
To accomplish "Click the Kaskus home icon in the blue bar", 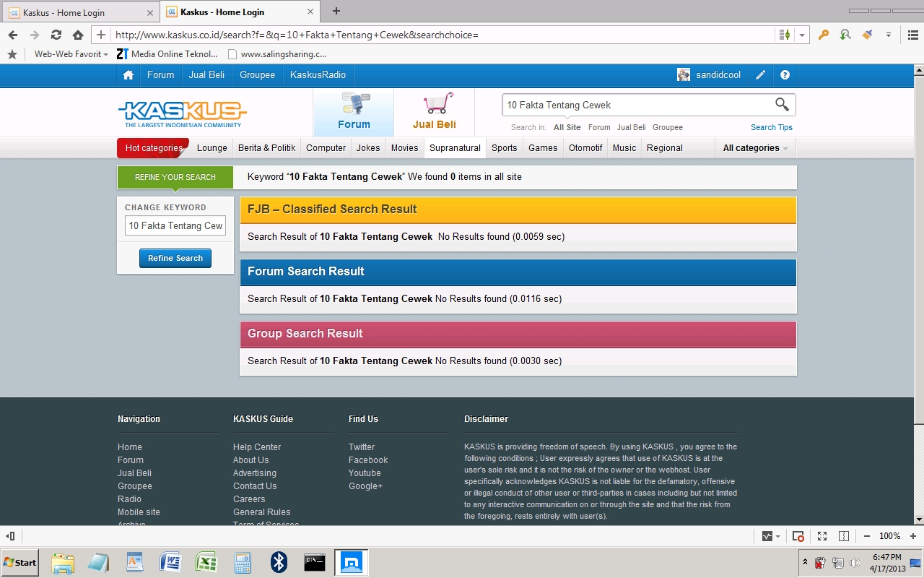I will (x=128, y=75).
